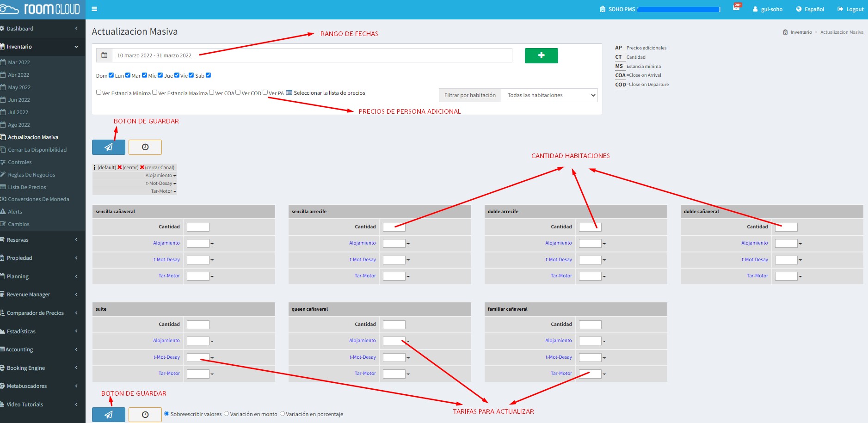
Task: Go to Lista De Precios menu item
Action: [27, 187]
